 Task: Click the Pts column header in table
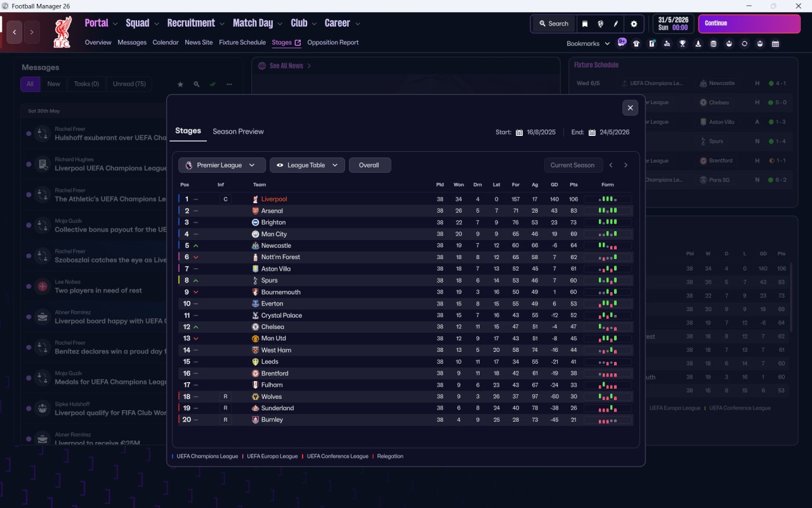(573, 185)
